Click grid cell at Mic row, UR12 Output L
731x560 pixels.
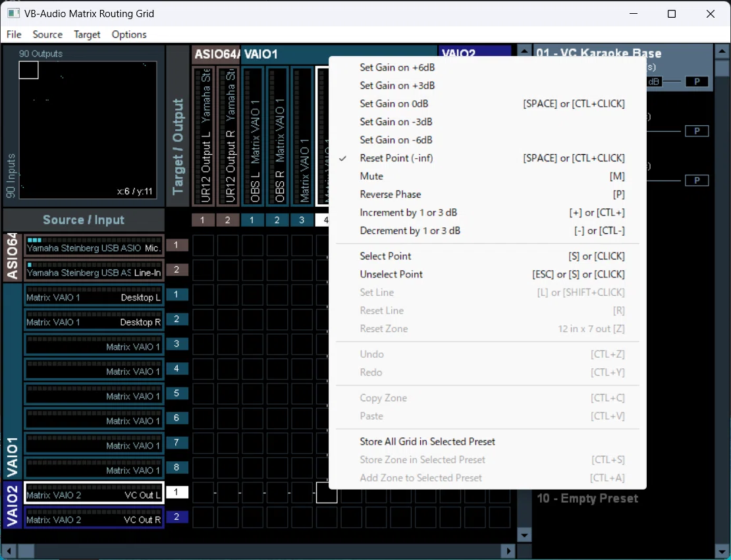[203, 245]
